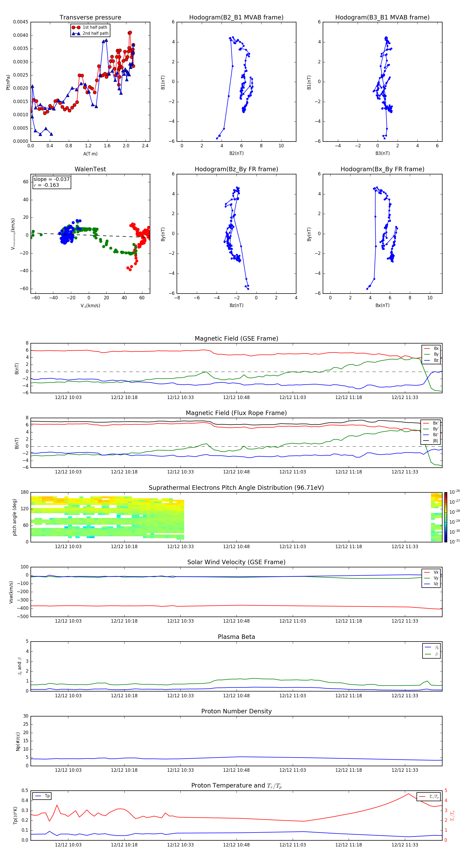Click the "Bx(nT)" x-axis label
This screenshot has height=868, width=473.
coord(382,305)
